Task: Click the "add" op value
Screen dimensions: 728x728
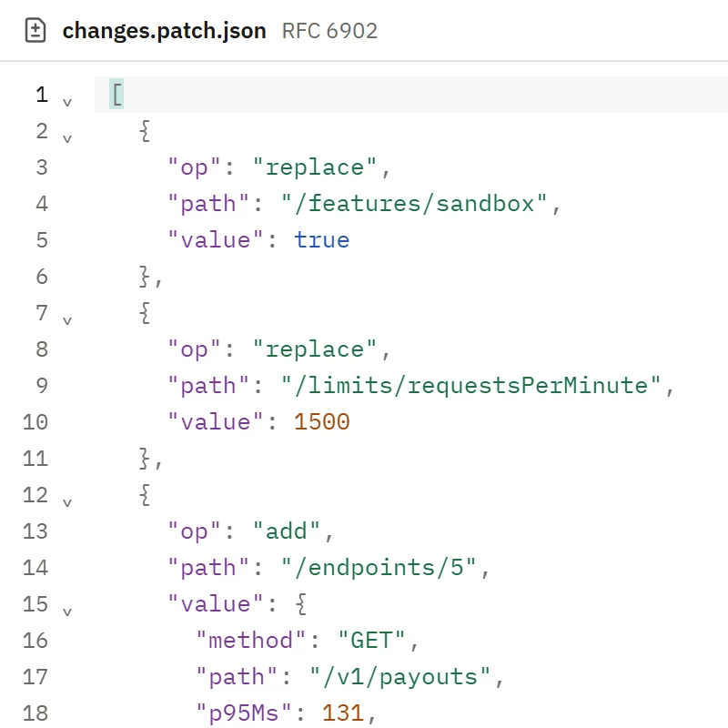Action: click(x=287, y=531)
